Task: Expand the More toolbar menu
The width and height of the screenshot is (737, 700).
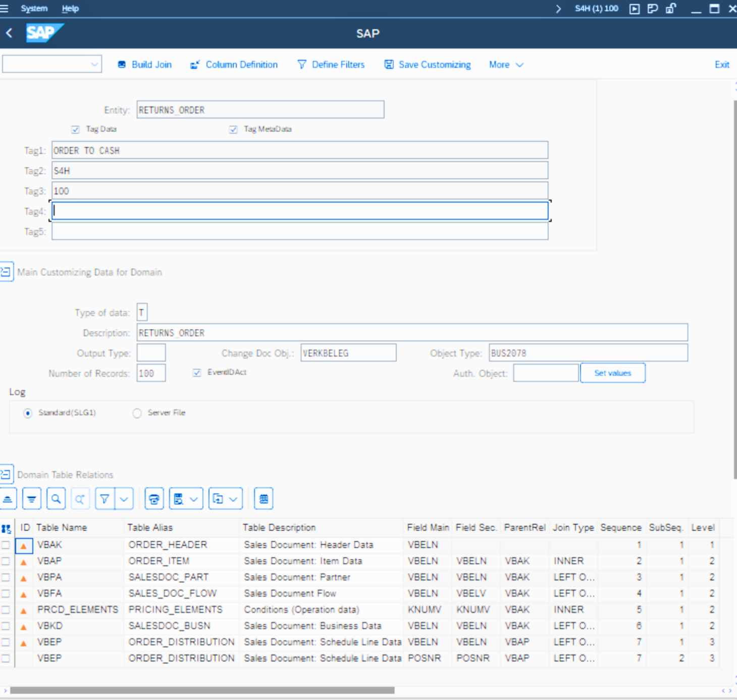Action: pos(506,65)
